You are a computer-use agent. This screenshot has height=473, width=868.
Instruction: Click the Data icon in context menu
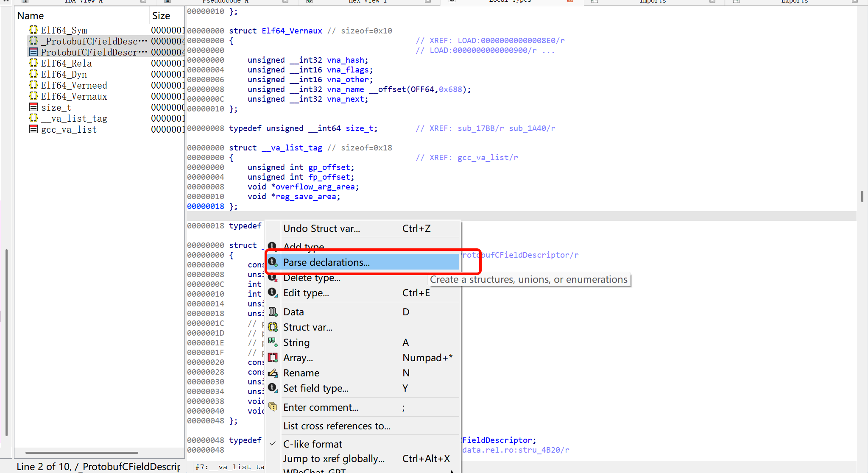coord(273,312)
